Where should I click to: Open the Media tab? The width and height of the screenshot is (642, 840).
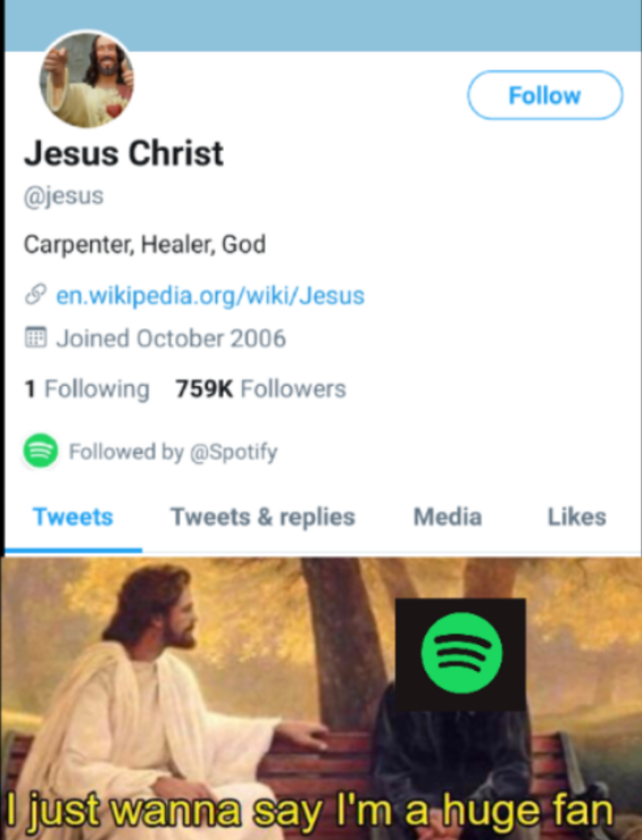coord(447,517)
